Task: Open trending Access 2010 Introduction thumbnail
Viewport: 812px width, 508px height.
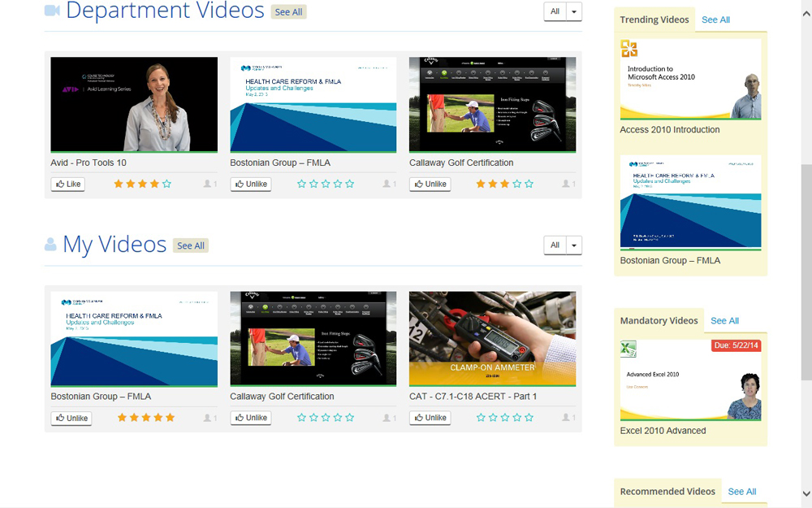Action: (x=691, y=80)
